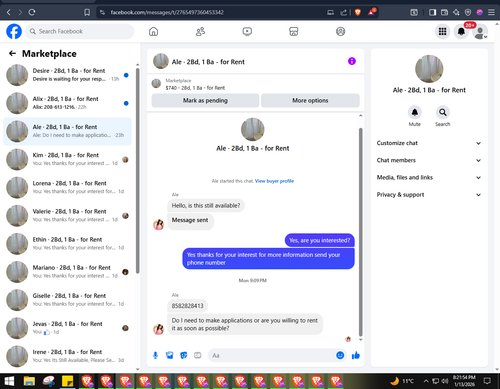Click the 'Yes, are you interested?' bubble
Viewport: 500px width, 389px height.
click(x=319, y=240)
